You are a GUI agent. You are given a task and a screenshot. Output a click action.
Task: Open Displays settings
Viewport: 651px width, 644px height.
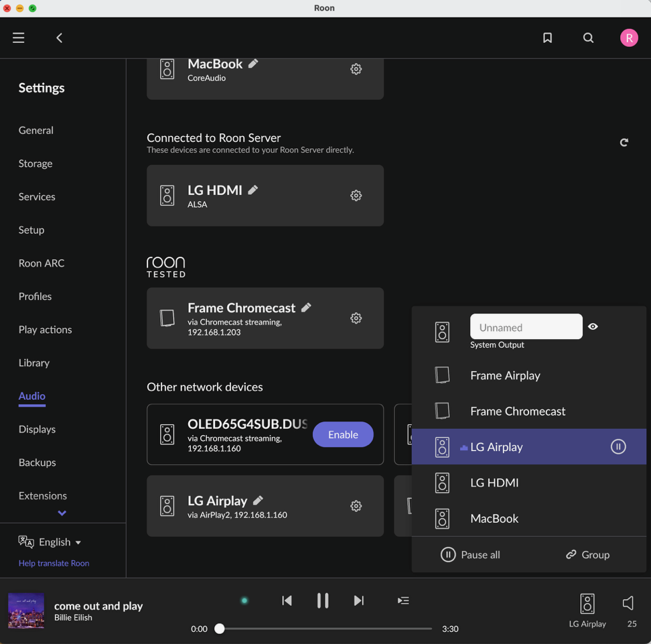pyautogui.click(x=37, y=429)
